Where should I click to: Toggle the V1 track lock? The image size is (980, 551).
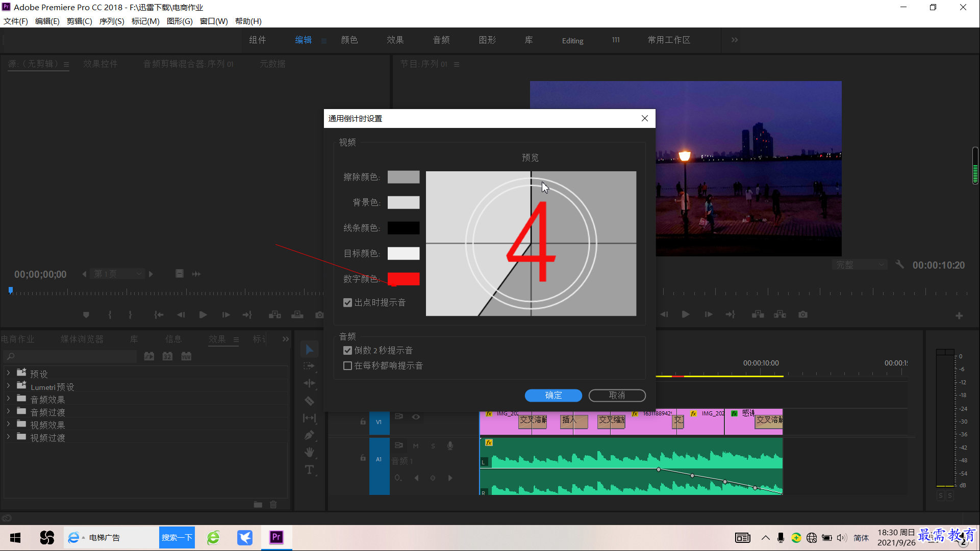(363, 422)
